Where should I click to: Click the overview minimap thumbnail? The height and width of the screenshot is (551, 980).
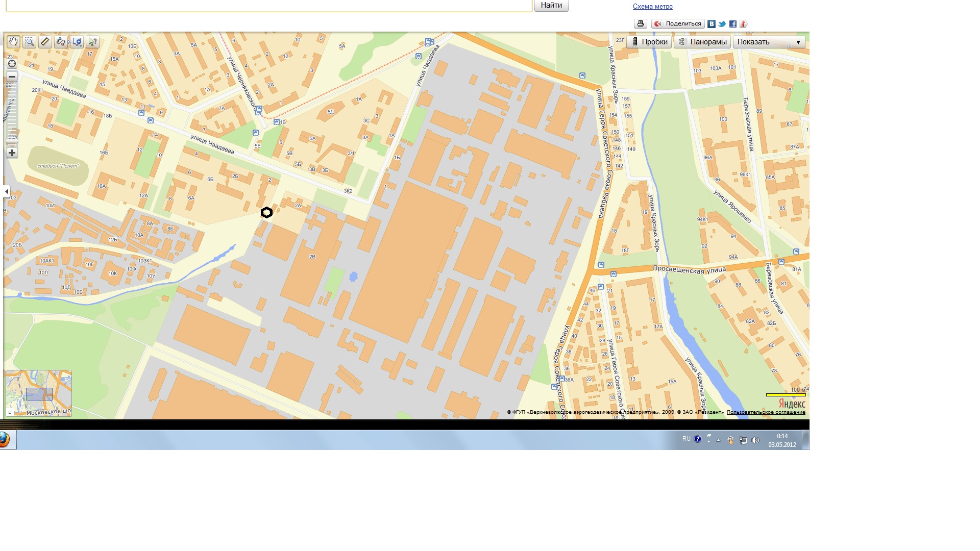tap(39, 393)
